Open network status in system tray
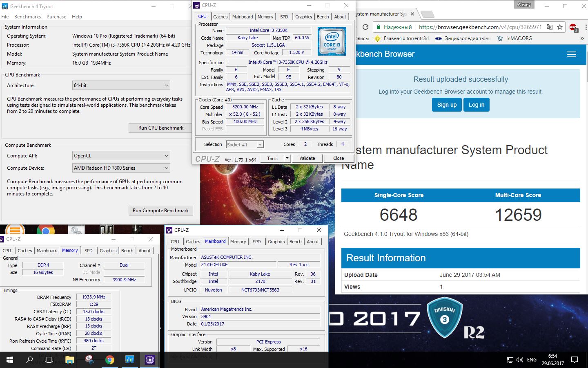The image size is (588, 368). pyautogui.click(x=510, y=360)
